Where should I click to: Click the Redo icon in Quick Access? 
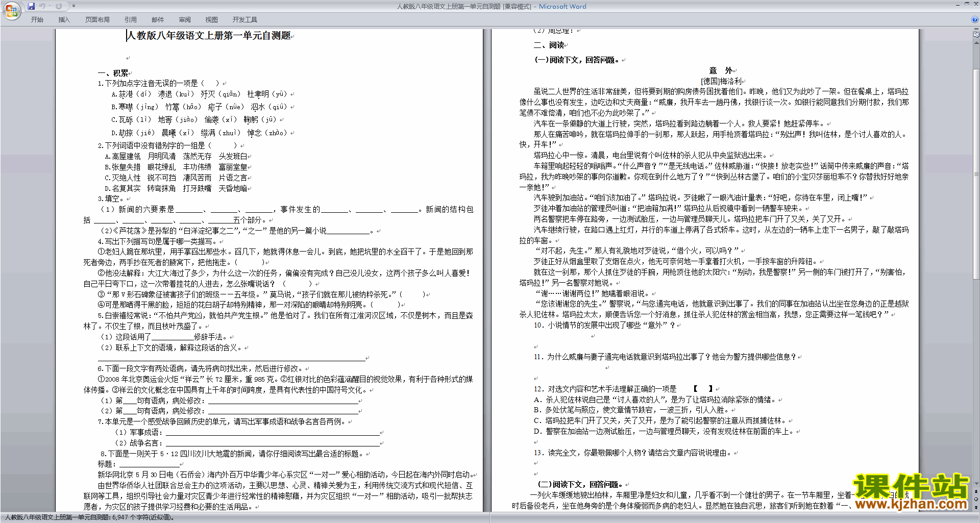pos(59,6)
